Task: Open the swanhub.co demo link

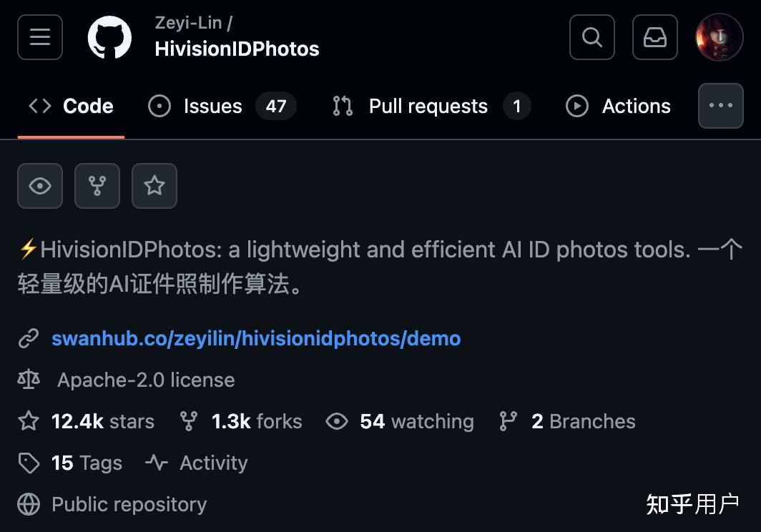Action: point(256,338)
